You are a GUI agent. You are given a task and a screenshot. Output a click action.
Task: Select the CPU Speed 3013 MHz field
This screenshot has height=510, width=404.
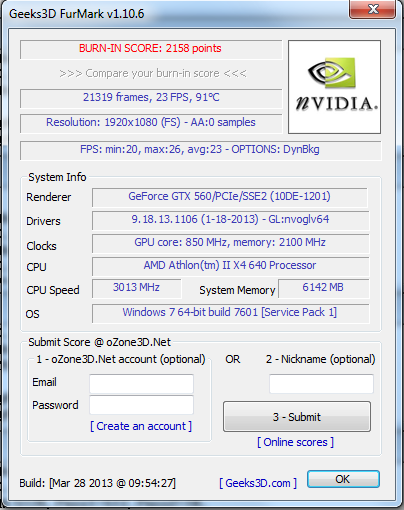pyautogui.click(x=137, y=288)
